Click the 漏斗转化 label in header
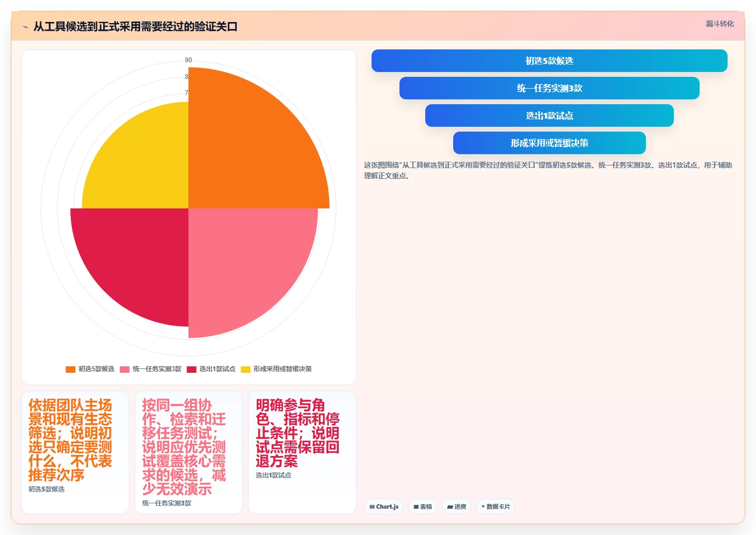The height and width of the screenshot is (535, 756). click(719, 24)
